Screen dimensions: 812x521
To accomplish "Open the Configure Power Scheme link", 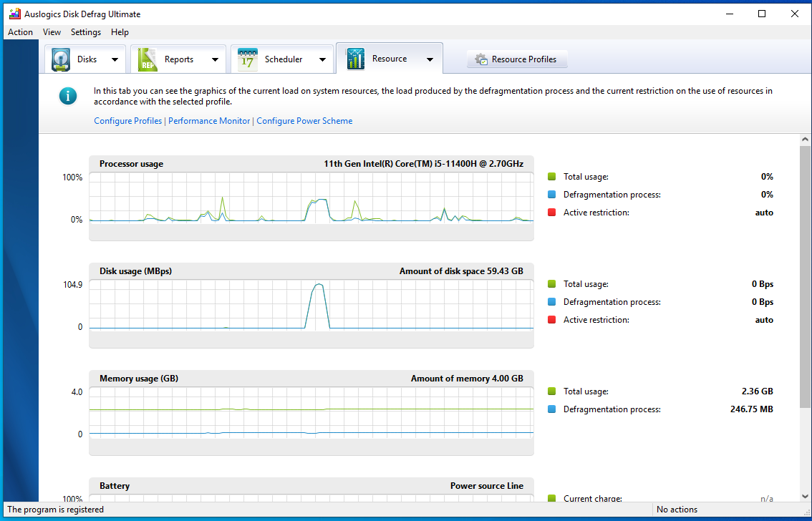I will (304, 121).
